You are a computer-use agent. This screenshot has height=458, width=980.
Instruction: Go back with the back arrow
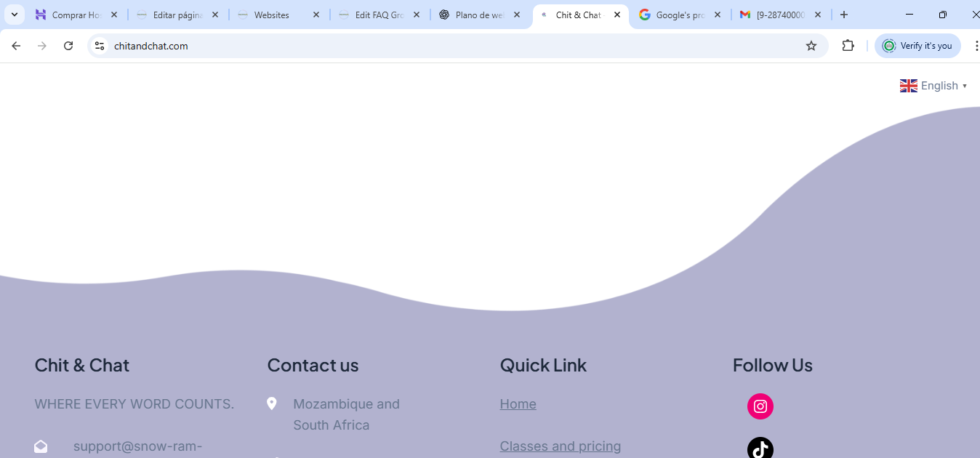pos(16,46)
